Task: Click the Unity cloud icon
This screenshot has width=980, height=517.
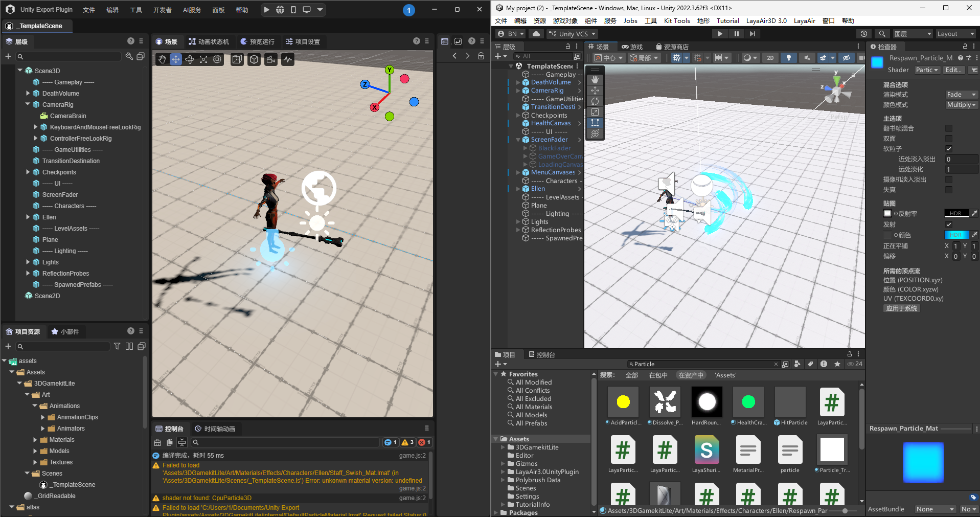Action: [x=536, y=34]
